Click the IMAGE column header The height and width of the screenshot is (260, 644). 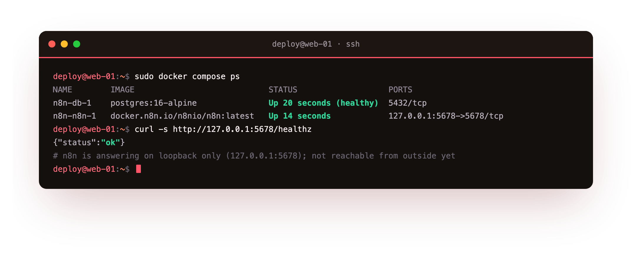pyautogui.click(x=122, y=90)
